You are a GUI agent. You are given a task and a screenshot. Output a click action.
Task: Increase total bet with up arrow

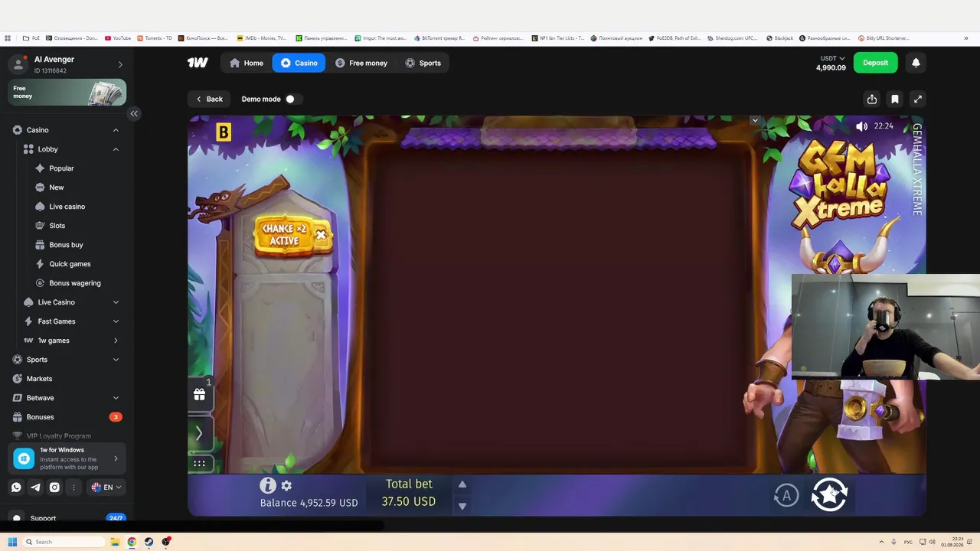pos(462,484)
